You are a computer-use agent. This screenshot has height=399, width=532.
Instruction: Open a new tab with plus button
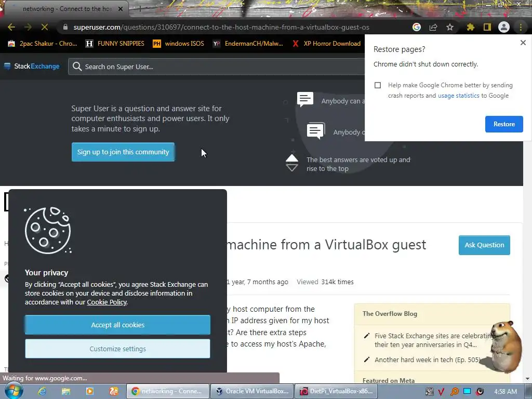point(140,9)
